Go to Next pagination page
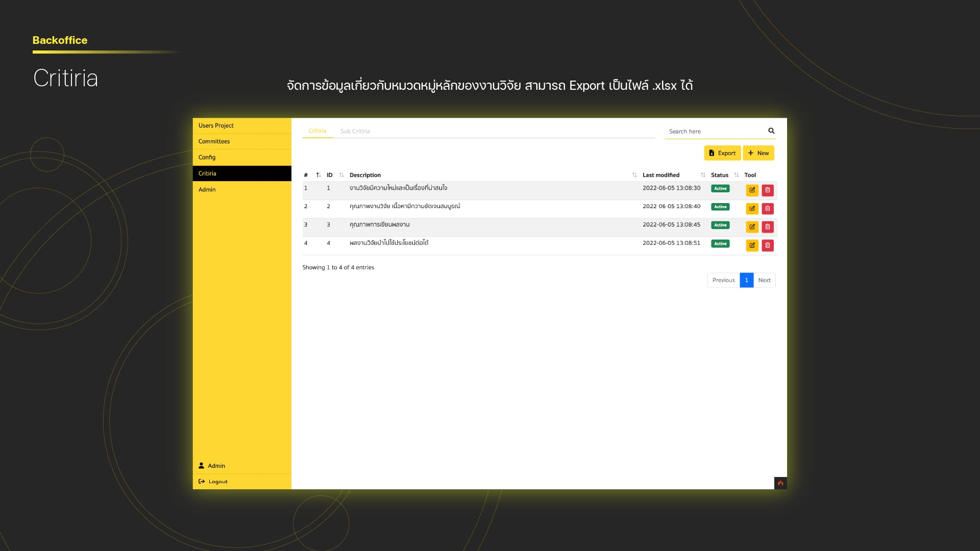 pyautogui.click(x=764, y=280)
